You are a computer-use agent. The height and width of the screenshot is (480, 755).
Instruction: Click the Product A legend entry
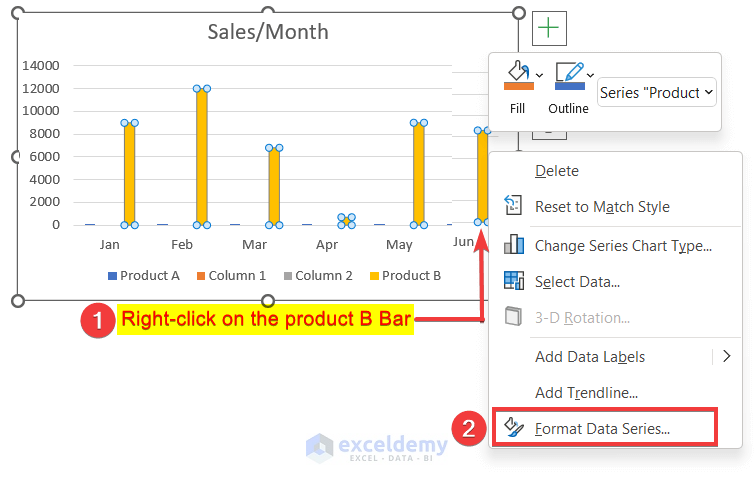click(x=144, y=276)
